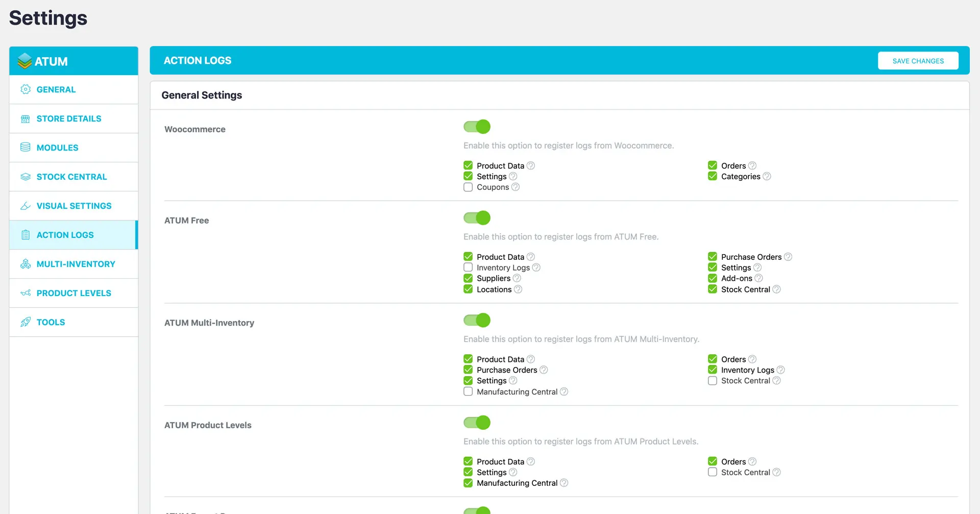The height and width of the screenshot is (514, 980).
Task: Toggle the ATUM Free logs switch
Action: (x=477, y=218)
